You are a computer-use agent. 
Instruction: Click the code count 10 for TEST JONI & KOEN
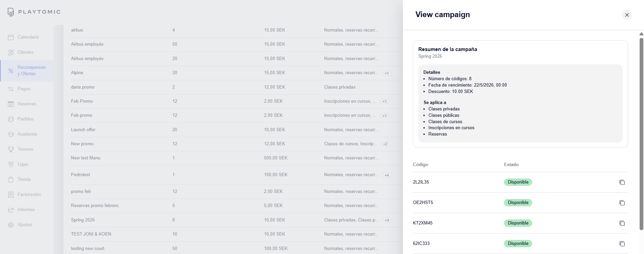(175, 234)
